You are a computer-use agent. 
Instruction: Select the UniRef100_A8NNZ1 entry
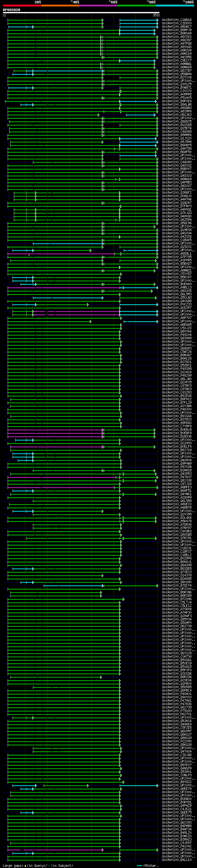(x=177, y=271)
